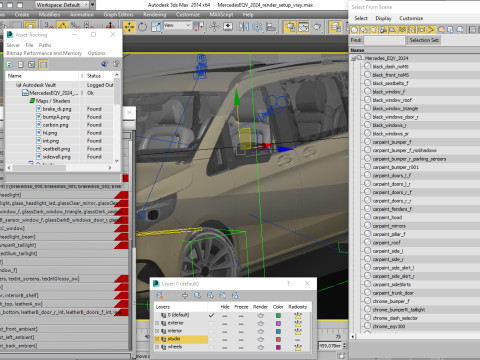Set exterior layer as current layer checkbox
This screenshot has height=360, width=480.
(211, 323)
